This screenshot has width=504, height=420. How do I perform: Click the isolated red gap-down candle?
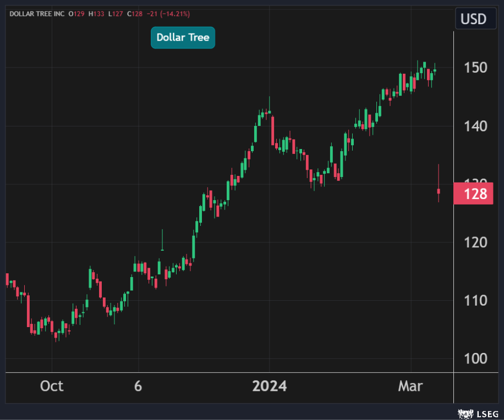click(439, 191)
